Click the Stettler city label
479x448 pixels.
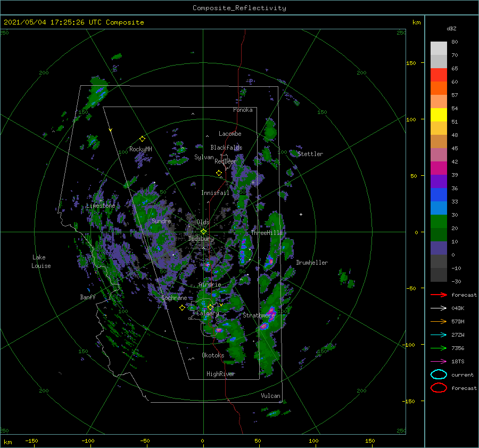click(x=310, y=154)
